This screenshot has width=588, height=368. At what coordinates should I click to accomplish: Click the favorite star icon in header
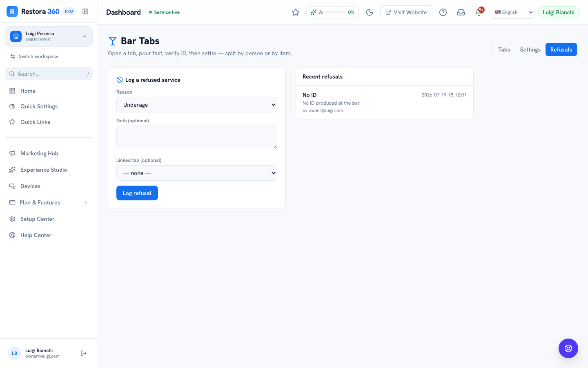click(296, 12)
